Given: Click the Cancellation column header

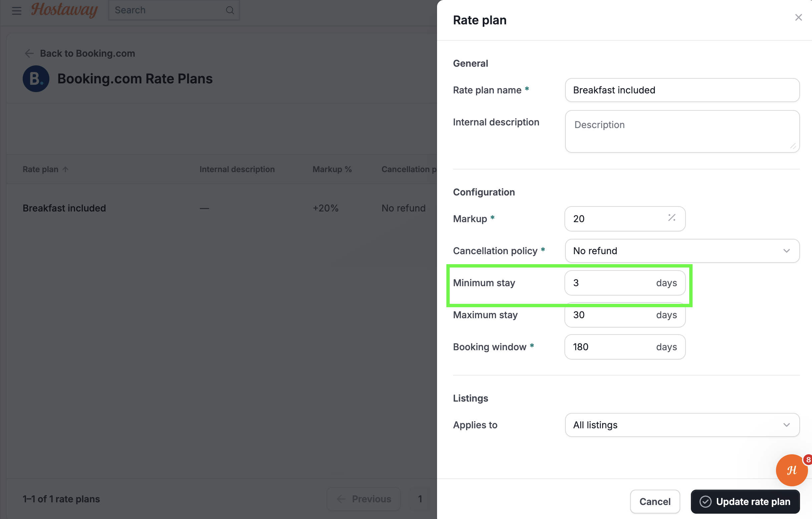Looking at the screenshot, I should point(409,169).
